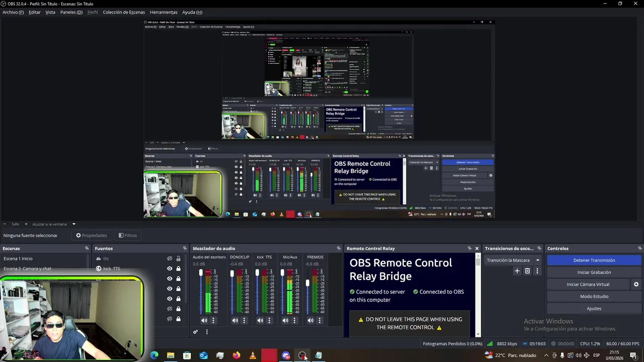The width and height of the screenshot is (644, 362).
Task: Adjust the Audio del escritorio volume fader
Action: [x=201, y=273]
